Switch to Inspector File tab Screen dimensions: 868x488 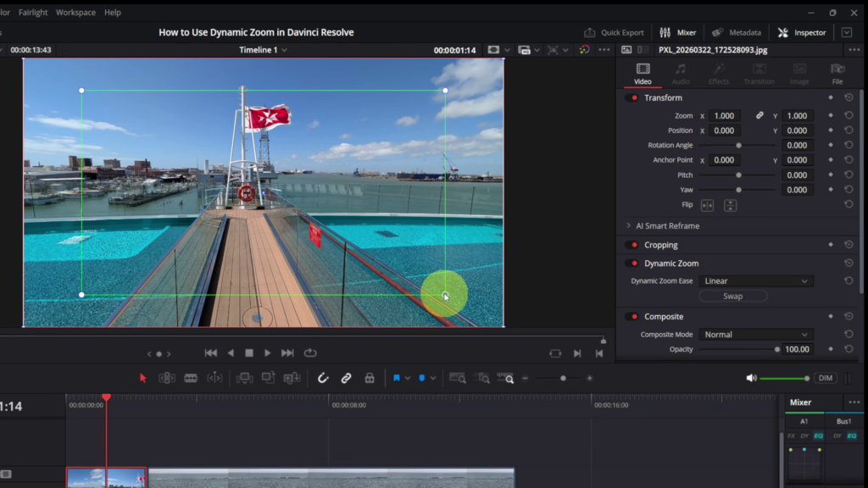click(x=837, y=74)
